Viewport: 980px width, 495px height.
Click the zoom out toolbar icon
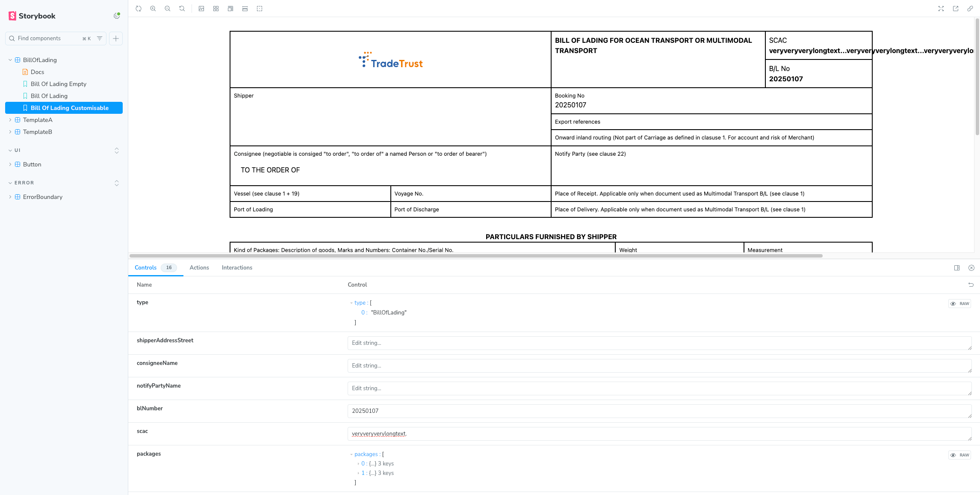pos(168,9)
